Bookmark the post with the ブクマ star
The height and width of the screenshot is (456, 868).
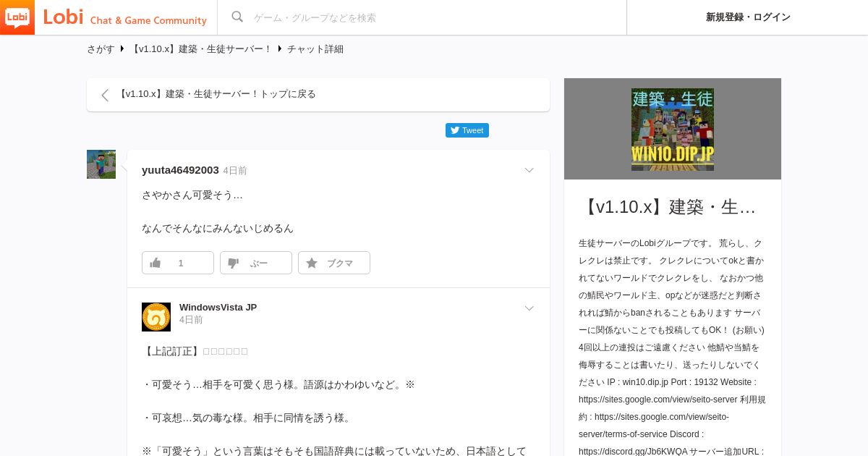pyautogui.click(x=334, y=263)
